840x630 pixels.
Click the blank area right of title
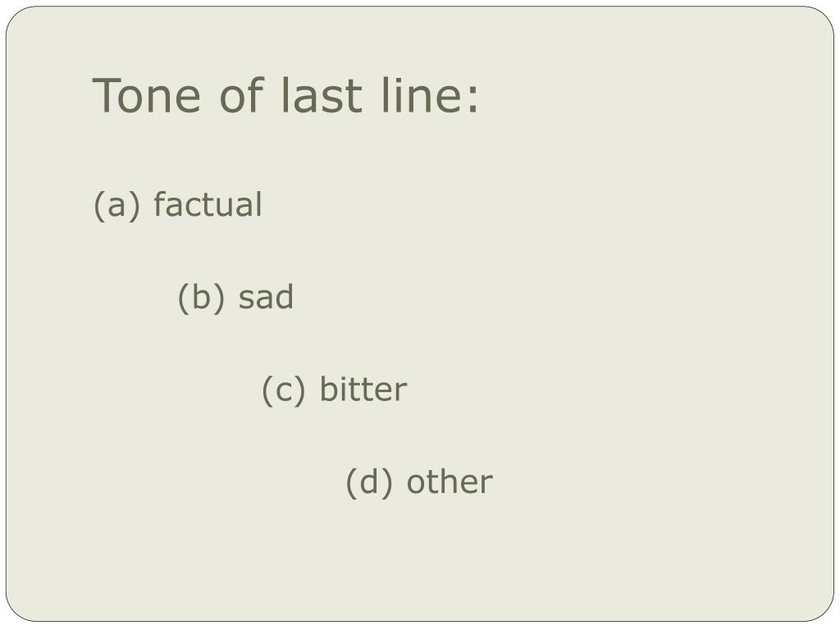(x=643, y=95)
